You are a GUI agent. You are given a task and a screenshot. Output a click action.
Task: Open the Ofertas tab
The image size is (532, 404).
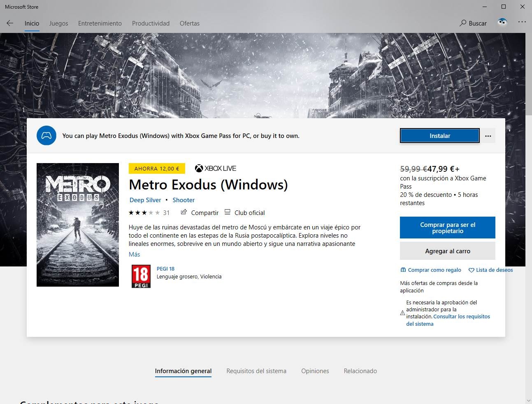click(190, 23)
